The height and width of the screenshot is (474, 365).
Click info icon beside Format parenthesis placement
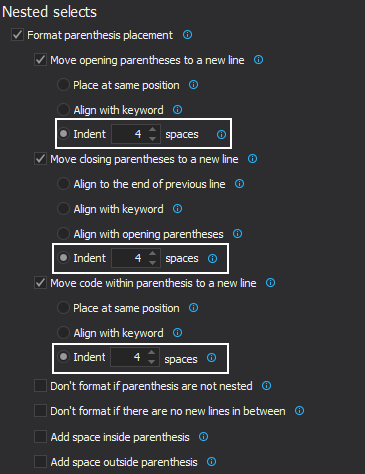187,35
